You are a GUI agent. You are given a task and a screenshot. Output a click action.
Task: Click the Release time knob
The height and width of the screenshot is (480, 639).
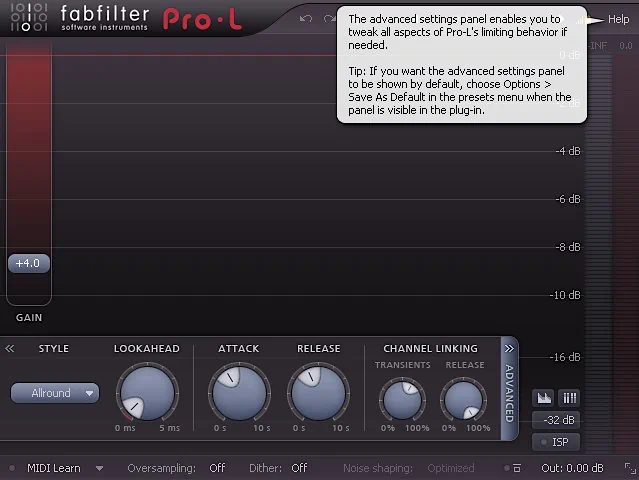coord(318,393)
